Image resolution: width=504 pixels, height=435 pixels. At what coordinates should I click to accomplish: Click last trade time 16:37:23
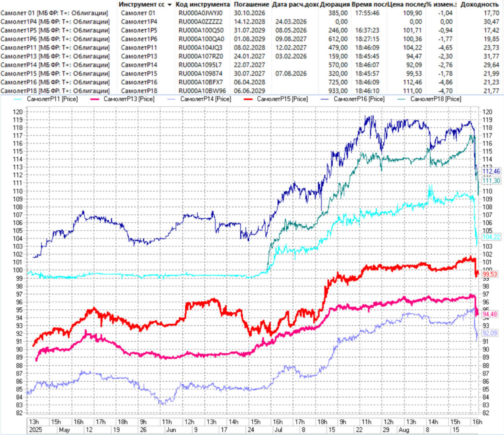pyautogui.click(x=367, y=30)
